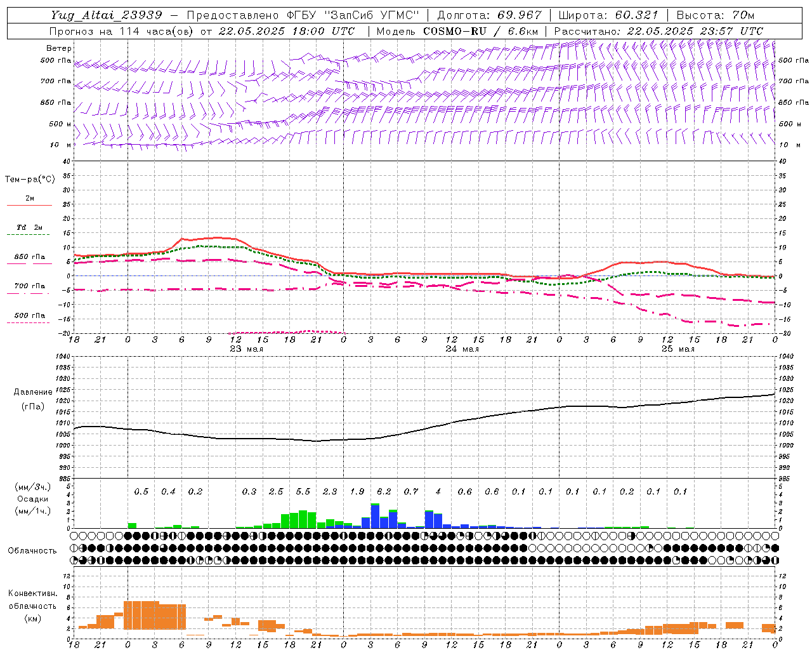This screenshot has width=812, height=650.
Task: Click the "Осадки" precipitation label
Action: coord(32,499)
